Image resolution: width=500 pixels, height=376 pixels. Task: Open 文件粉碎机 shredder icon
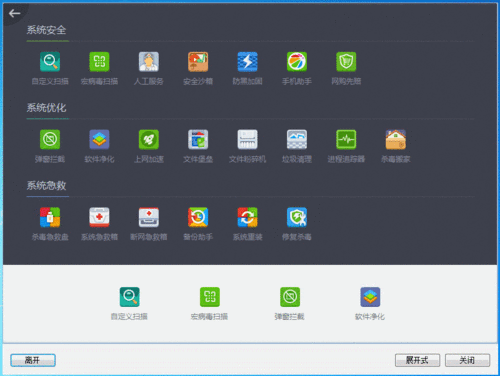click(x=247, y=139)
